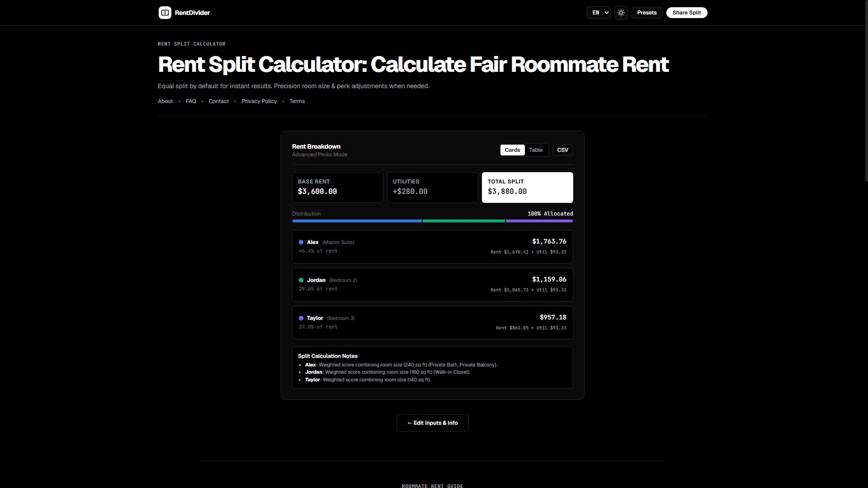868x488 pixels.
Task: Click the purple Taylor segment of distribution bar
Action: pyautogui.click(x=539, y=221)
